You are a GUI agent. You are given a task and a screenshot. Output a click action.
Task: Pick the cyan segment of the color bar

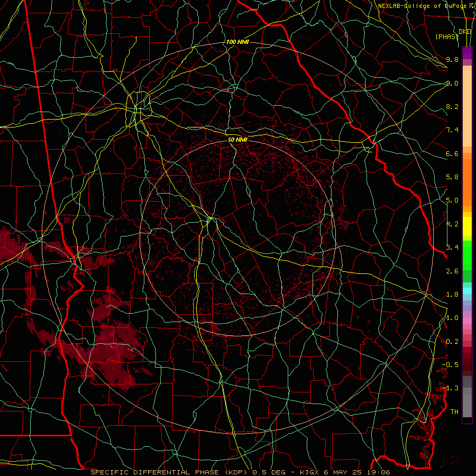[467, 291]
